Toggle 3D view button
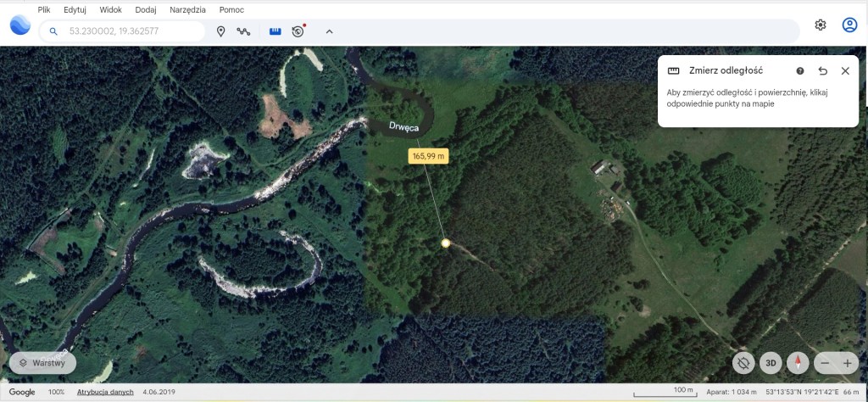868x402 pixels. pos(771,363)
